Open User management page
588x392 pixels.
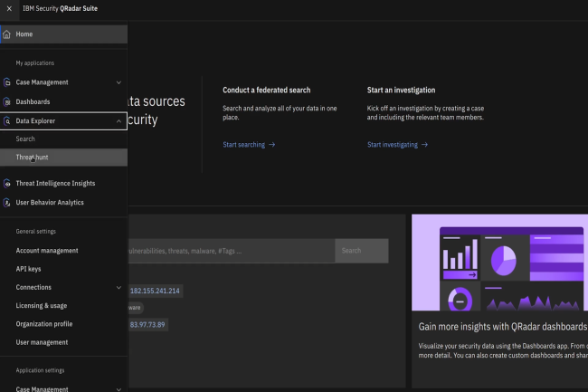pyautogui.click(x=42, y=342)
